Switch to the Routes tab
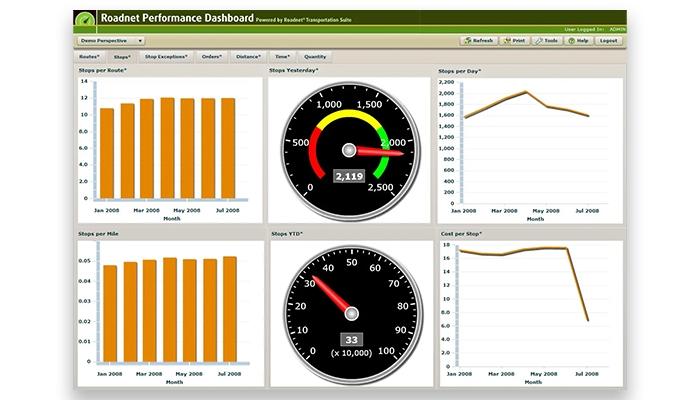Screen dimensions: 700x400 click(89, 57)
